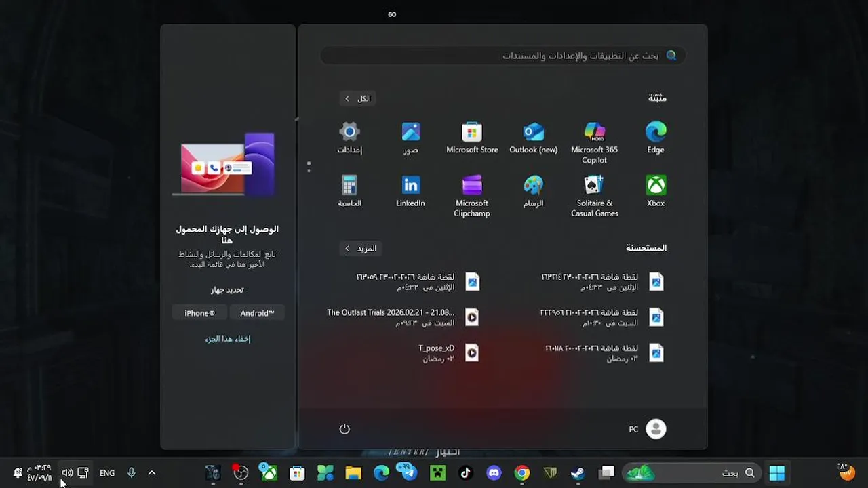The height and width of the screenshot is (488, 868).
Task: Open Microsoft Edge icon in the taskbar
Action: tap(382, 473)
